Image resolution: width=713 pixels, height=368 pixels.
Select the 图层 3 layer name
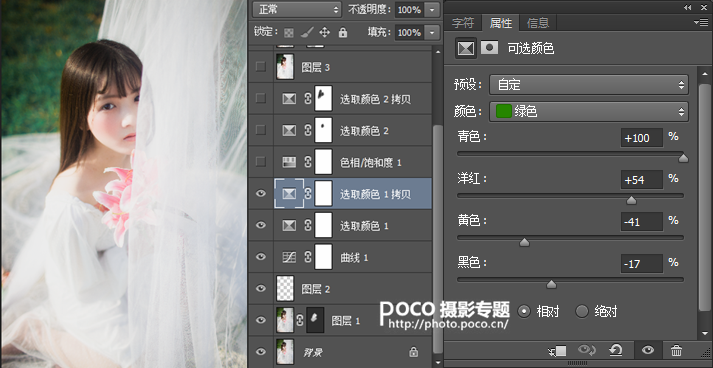pos(316,68)
